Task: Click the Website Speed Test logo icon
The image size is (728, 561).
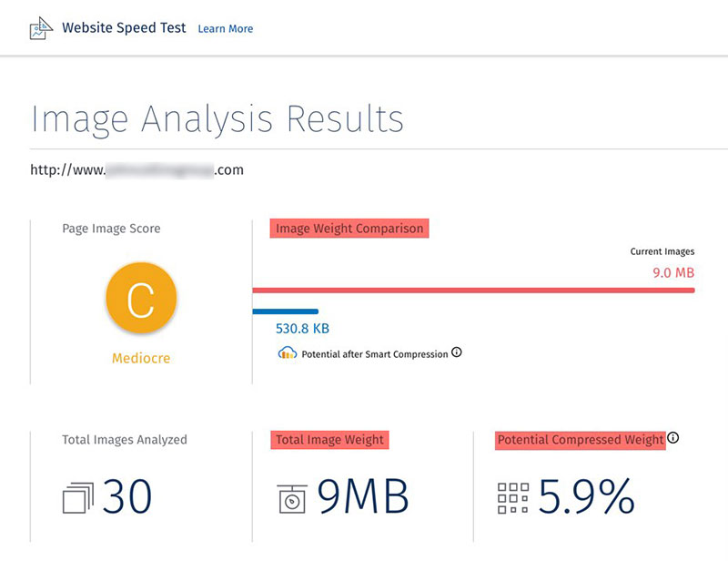Action: 41,28
